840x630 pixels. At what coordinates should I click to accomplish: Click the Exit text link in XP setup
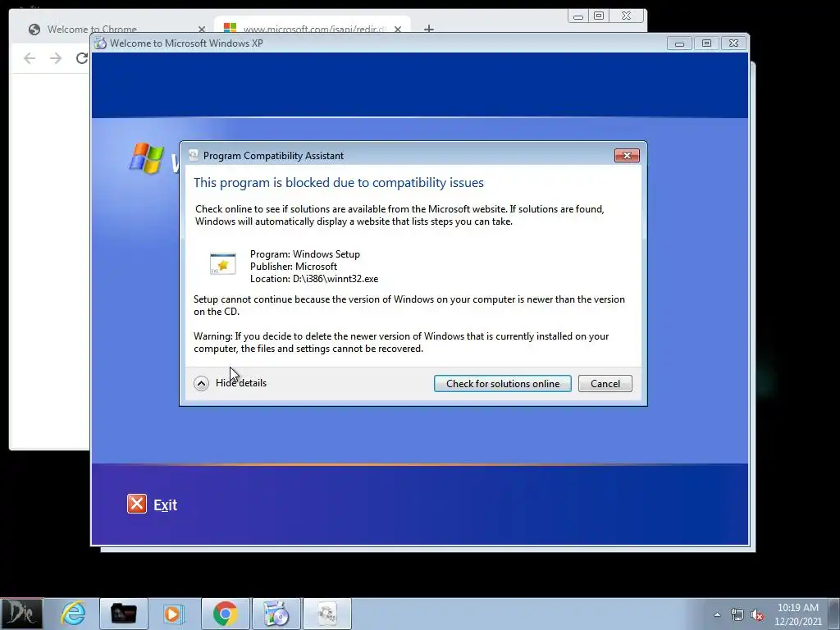point(165,505)
